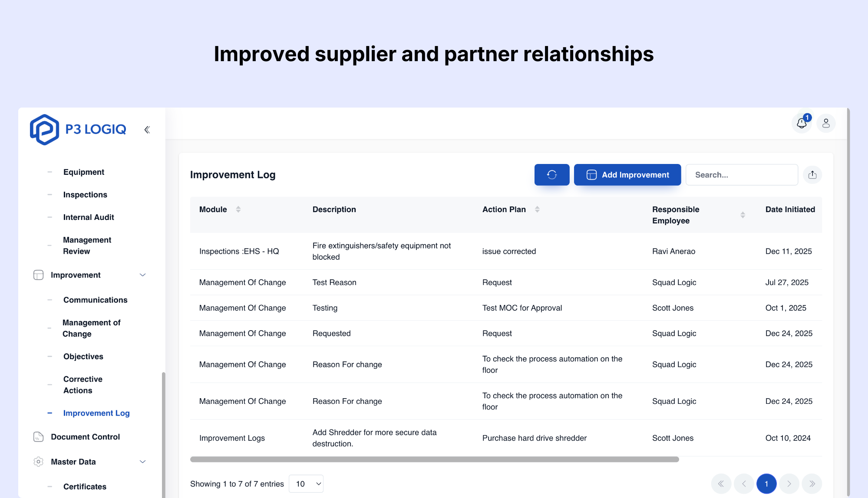The height and width of the screenshot is (498, 868).
Task: Click 'Add Shredder for more secure data destruction' cell
Action: 375,438
